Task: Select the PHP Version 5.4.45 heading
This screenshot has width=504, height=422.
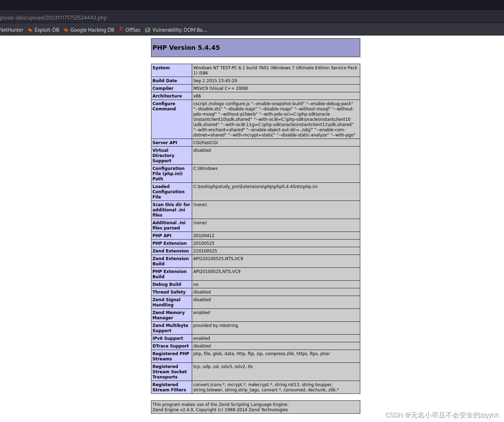Action: click(x=186, y=48)
